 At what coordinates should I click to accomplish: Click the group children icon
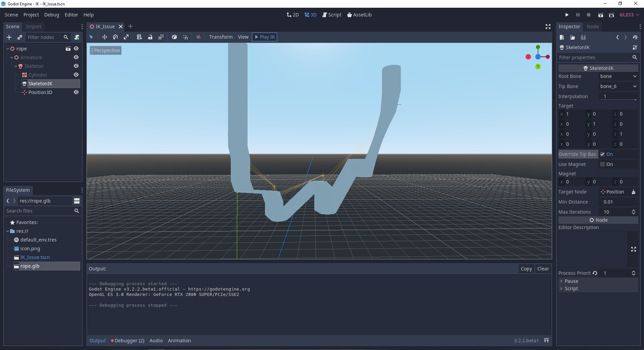coord(161,37)
